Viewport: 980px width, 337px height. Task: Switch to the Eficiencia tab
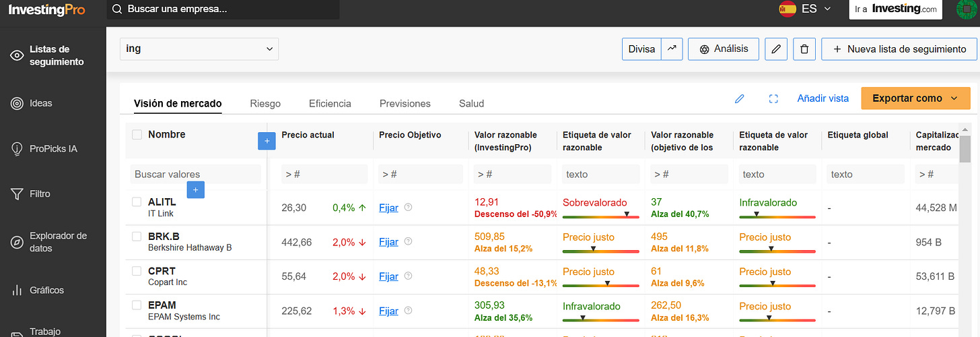330,103
